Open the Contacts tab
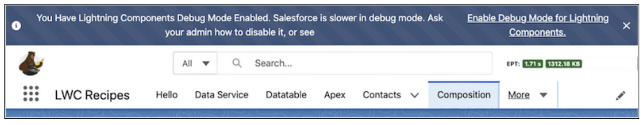Image resolution: width=644 pixels, height=125 pixels. (x=381, y=95)
